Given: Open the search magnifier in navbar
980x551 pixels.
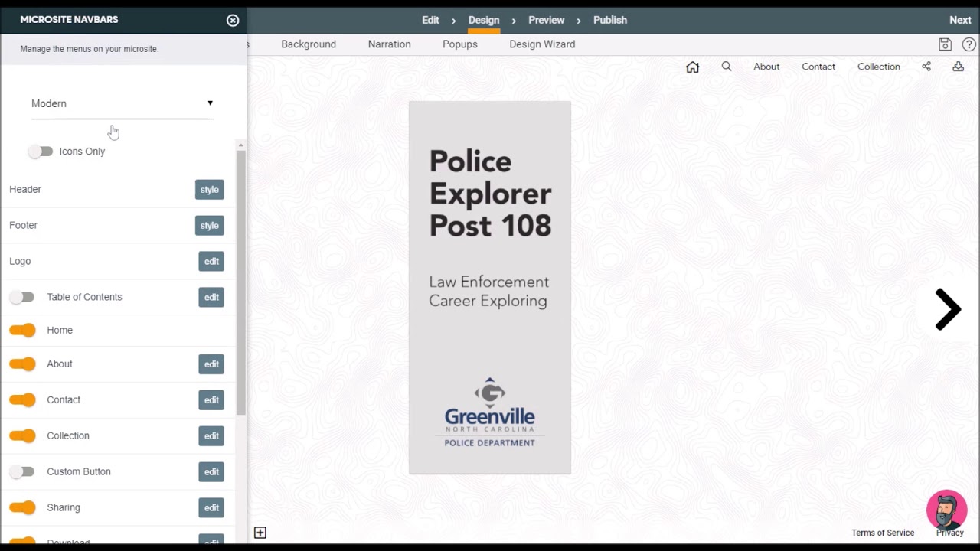Looking at the screenshot, I should [727, 67].
